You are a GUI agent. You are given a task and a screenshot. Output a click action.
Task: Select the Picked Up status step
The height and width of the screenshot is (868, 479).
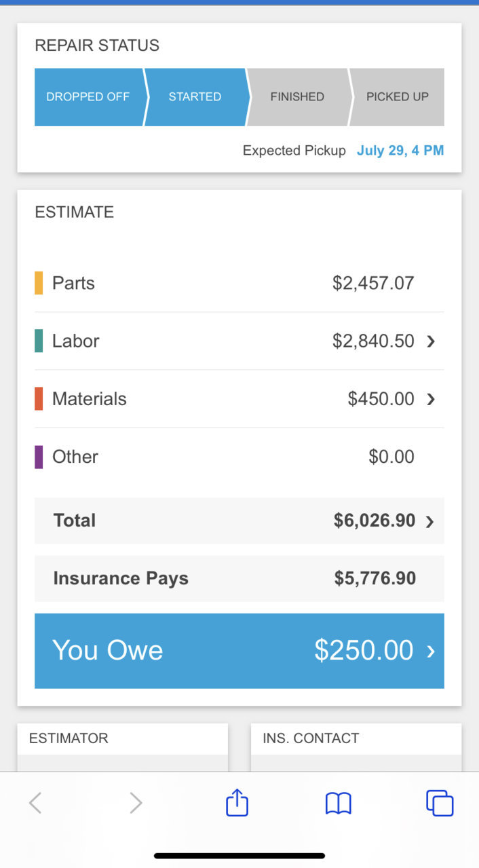(x=398, y=97)
